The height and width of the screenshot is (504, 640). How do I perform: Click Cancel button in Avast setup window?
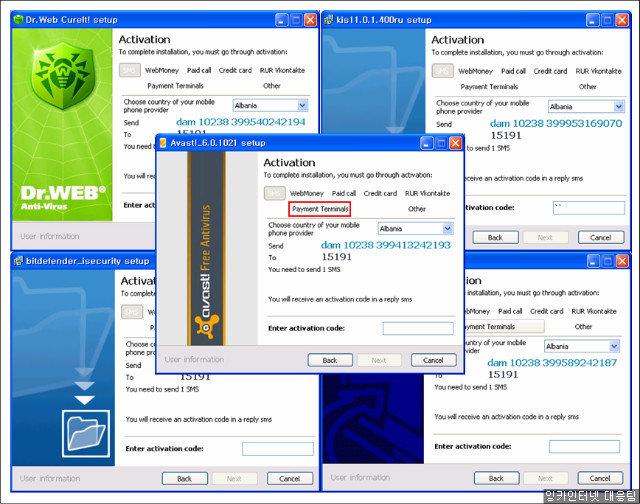[433, 360]
